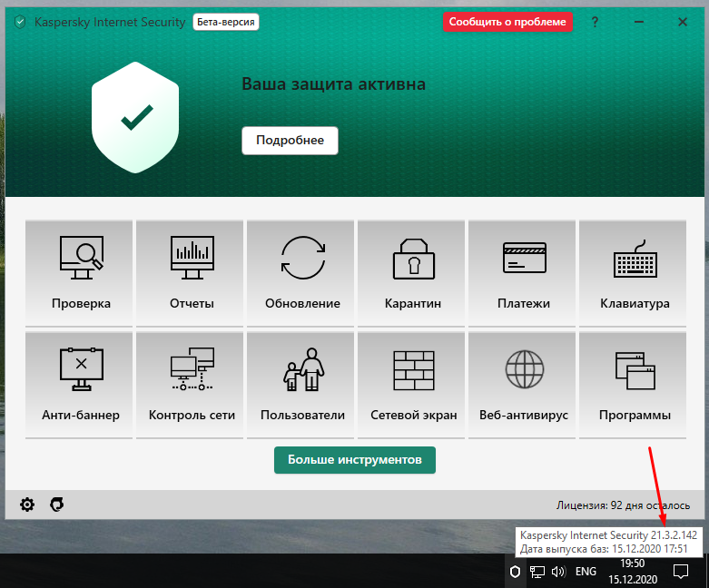
Task: Minimize the Kaspersky window
Action: tap(639, 22)
